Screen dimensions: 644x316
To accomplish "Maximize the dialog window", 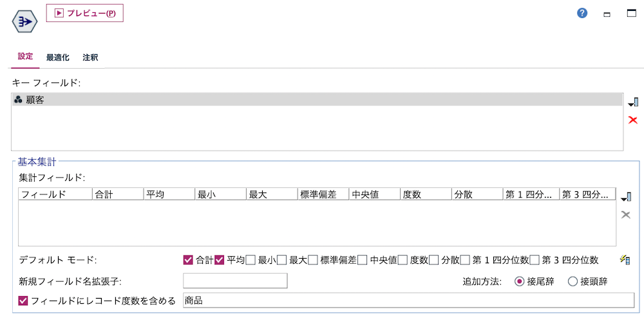I will coord(631,13).
